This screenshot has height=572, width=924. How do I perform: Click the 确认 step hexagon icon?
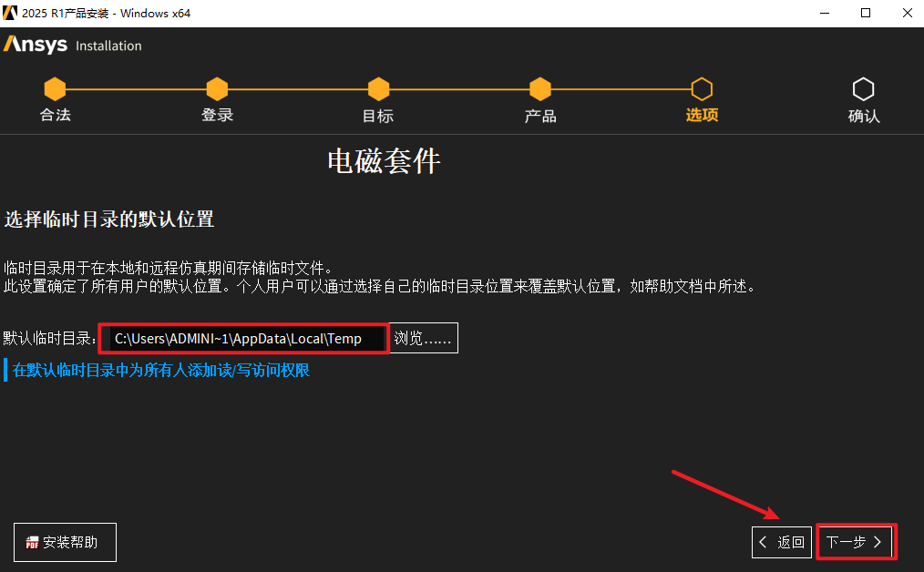coord(863,89)
